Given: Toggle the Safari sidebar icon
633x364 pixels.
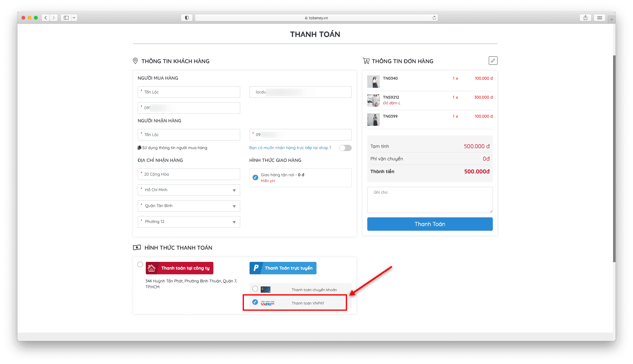Looking at the screenshot, I should point(66,18).
